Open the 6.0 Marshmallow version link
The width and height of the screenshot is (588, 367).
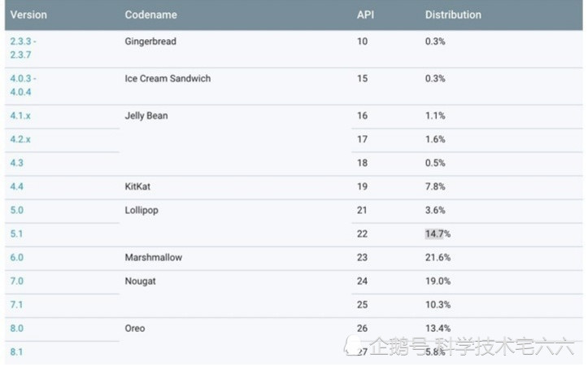[x=16, y=257]
